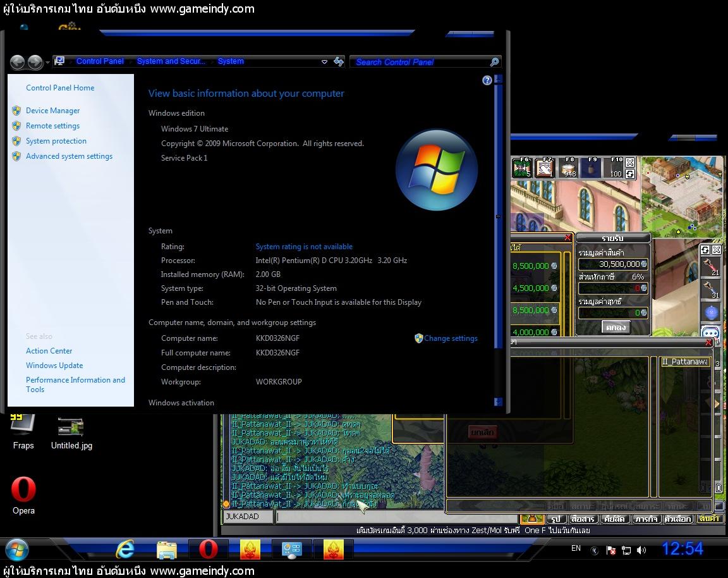This screenshot has height=578, width=728.
Task: Click the rotate icon on the hotkey bar
Action: 630,174
